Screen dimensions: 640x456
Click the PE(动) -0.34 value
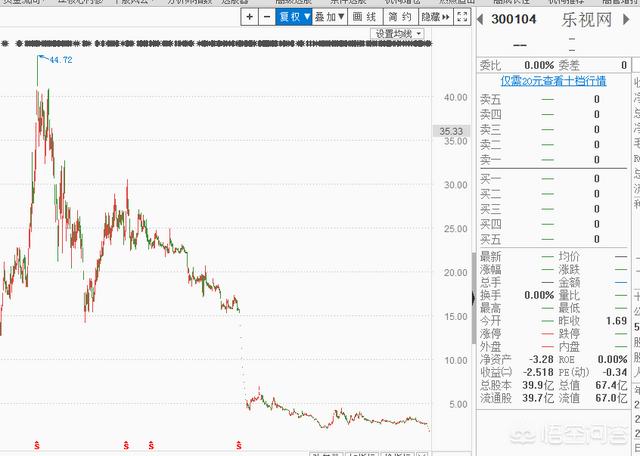[615, 372]
